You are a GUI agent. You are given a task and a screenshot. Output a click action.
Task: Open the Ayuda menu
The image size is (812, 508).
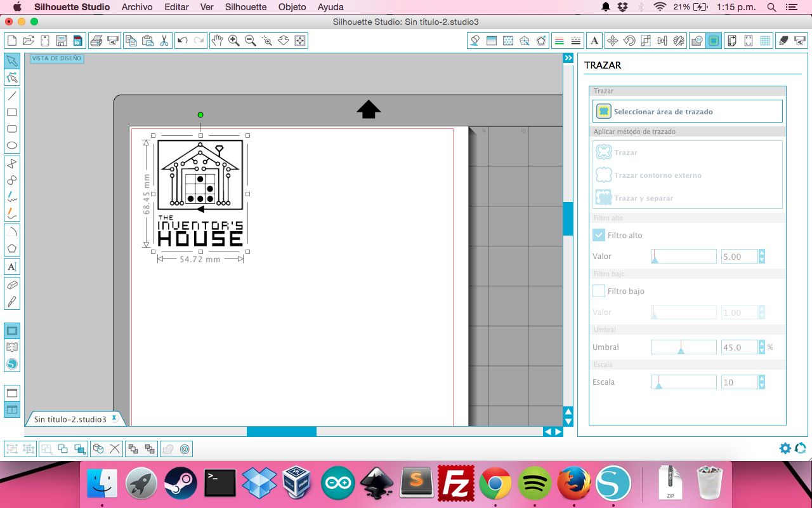pos(331,7)
